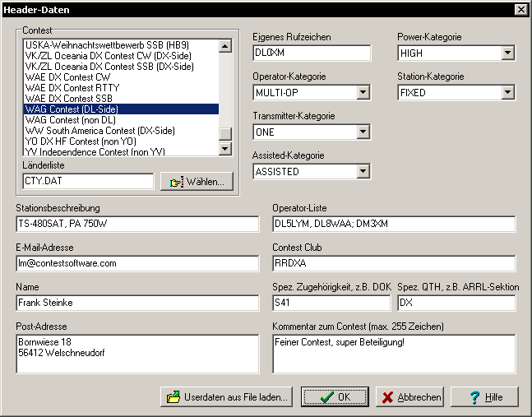The height and width of the screenshot is (417, 532).
Task: Expand the Assisted-Kategorie combo box
Action: [363, 172]
